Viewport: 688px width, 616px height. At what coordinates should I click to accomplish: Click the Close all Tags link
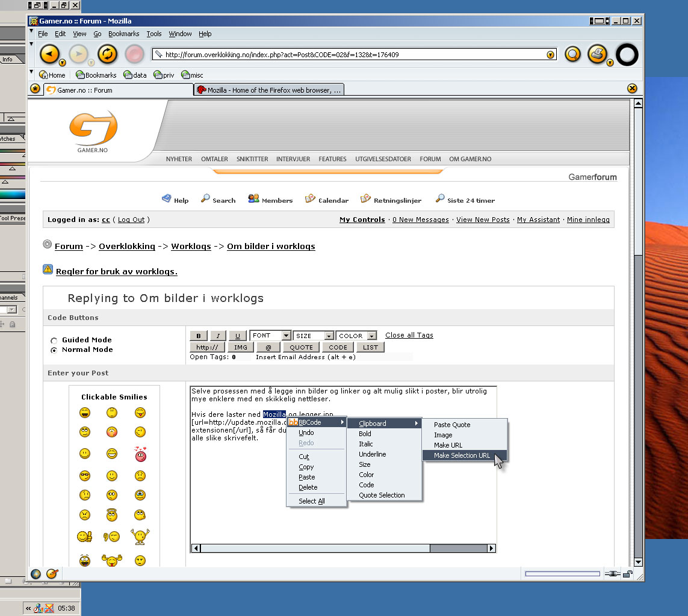(x=409, y=335)
